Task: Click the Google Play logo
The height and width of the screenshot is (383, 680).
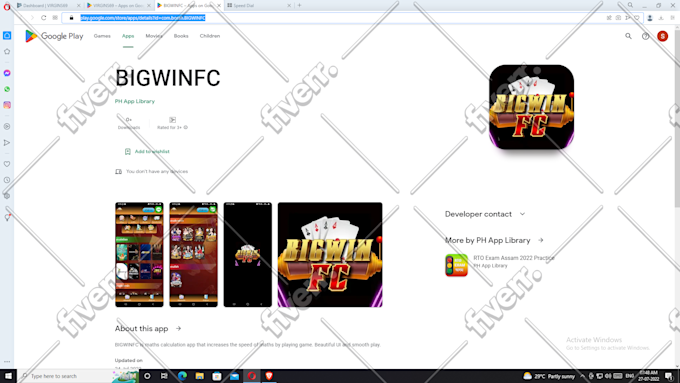Action: pyautogui.click(x=54, y=36)
